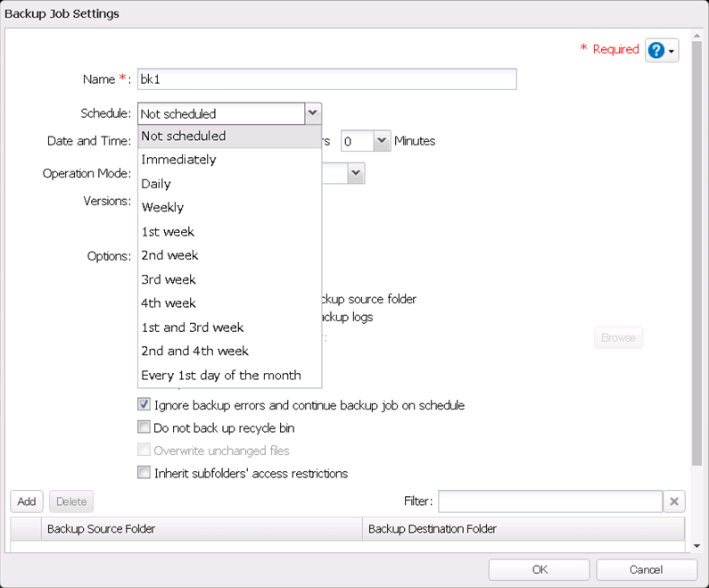Image resolution: width=709 pixels, height=588 pixels.
Task: Expand the Operation Mode dropdown arrow
Action: pyautogui.click(x=355, y=172)
